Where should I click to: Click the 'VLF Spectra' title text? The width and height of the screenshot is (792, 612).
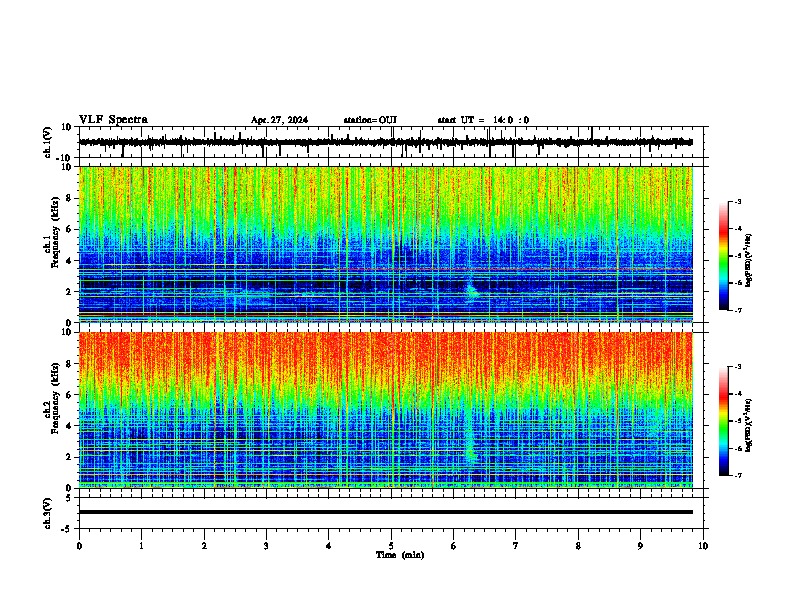[x=113, y=120]
